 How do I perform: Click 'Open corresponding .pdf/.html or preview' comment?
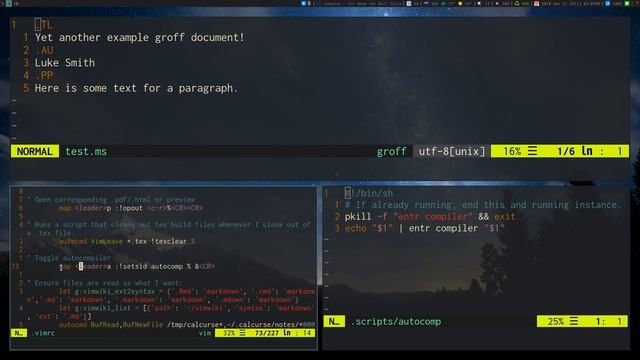[111, 200]
